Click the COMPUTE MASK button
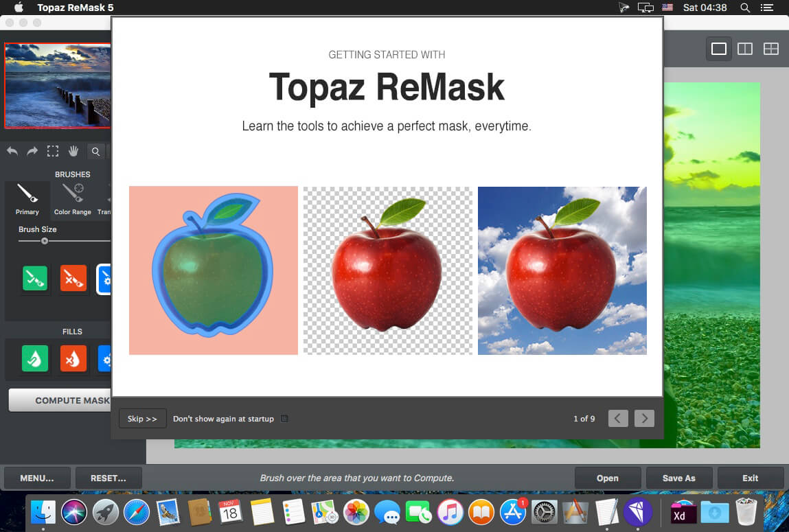 point(60,400)
